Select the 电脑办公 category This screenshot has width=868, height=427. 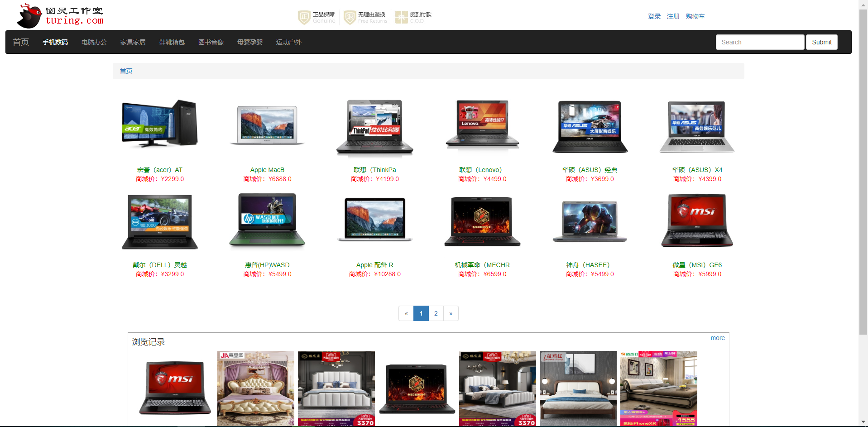point(94,42)
